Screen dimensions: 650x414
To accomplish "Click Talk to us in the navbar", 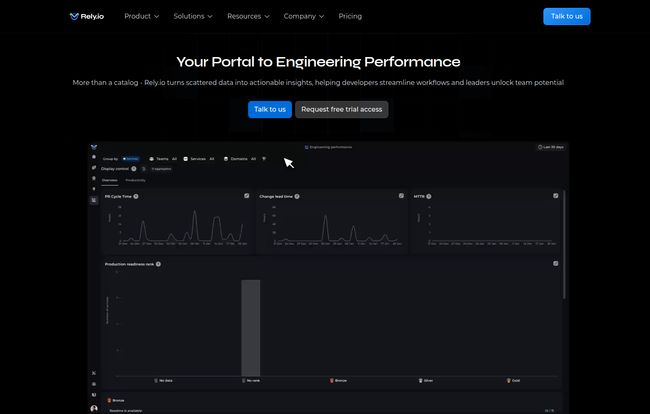I will [x=567, y=16].
